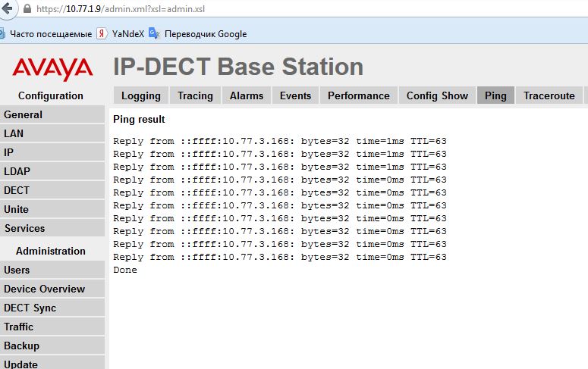
Task: Open the YaNdeX bookmark
Action: [x=128, y=34]
